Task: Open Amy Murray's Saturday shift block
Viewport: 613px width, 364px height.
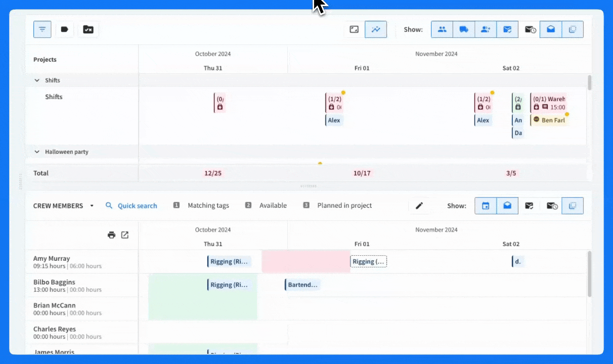Action: point(517,261)
